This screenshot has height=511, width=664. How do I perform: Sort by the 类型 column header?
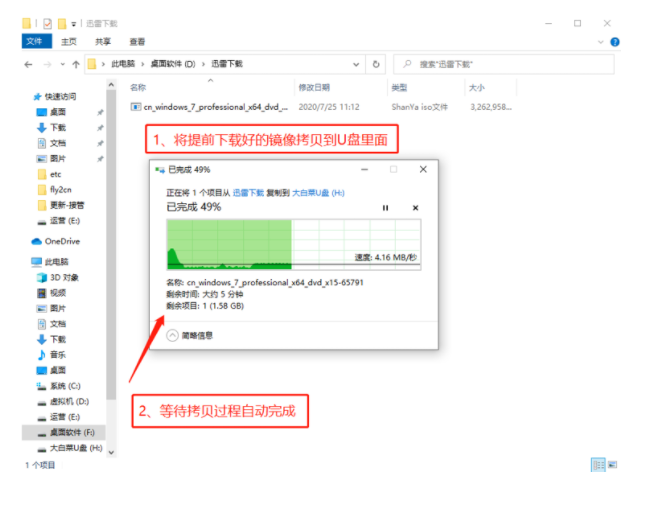point(399,88)
